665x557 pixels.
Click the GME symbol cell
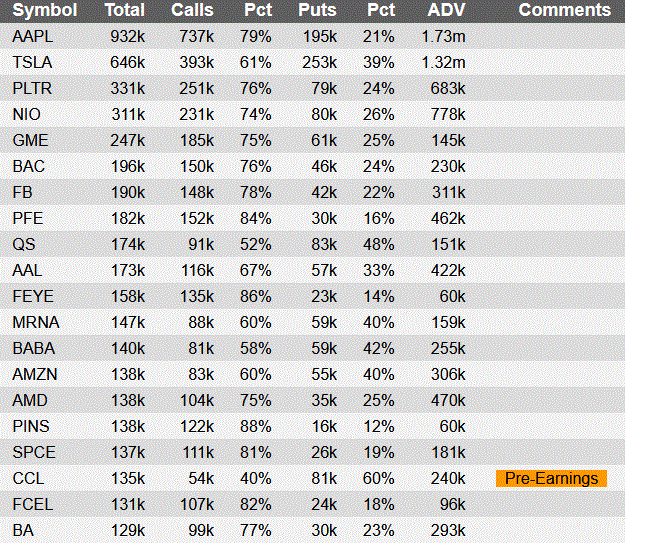(x=30, y=140)
